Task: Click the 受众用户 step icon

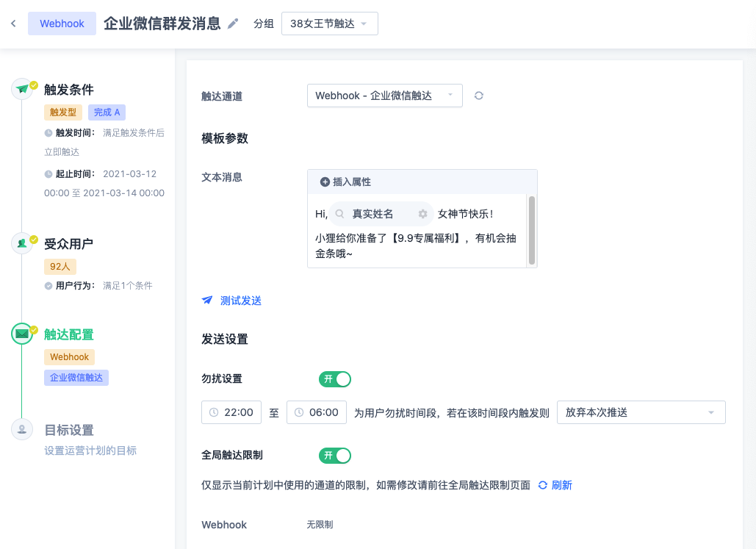Action: 22,243
